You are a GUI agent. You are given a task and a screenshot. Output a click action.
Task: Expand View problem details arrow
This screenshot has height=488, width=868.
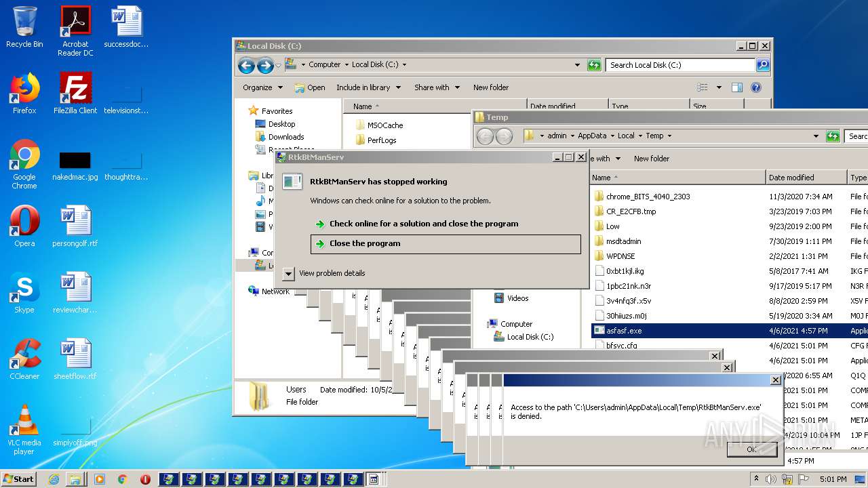[x=288, y=273]
